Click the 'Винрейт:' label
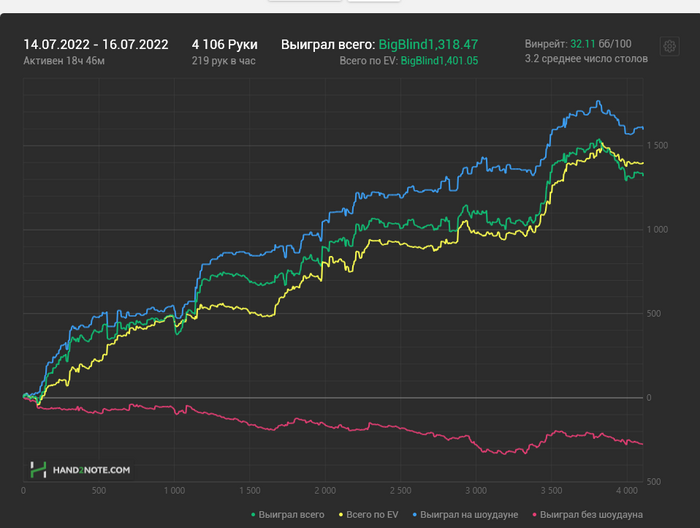 pyautogui.click(x=546, y=44)
